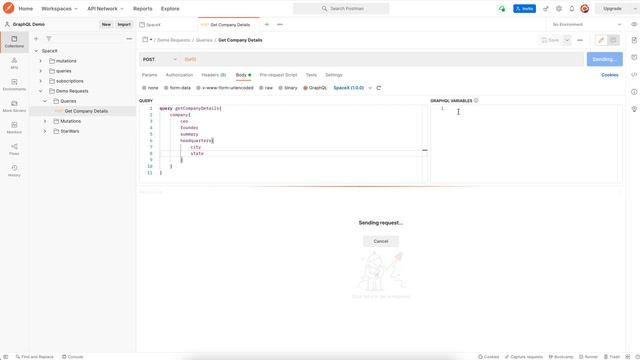Switch to the edit pencil build view
Image resolution: width=640 pixels, height=360 pixels.
(x=601, y=40)
